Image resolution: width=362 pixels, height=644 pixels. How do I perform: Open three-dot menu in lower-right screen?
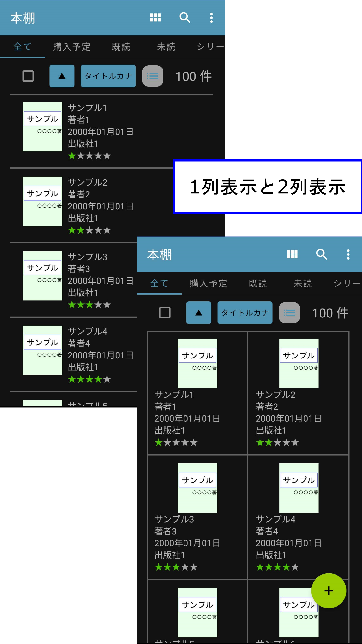[x=348, y=254]
